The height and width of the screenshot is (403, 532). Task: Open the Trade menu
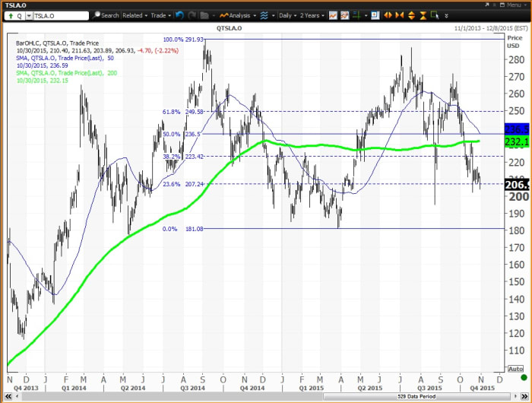tap(160, 15)
